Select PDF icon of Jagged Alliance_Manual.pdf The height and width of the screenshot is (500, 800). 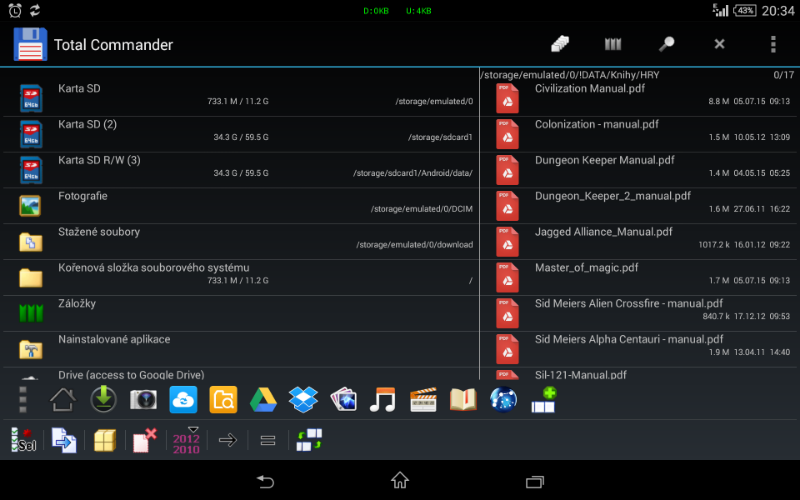click(507, 242)
